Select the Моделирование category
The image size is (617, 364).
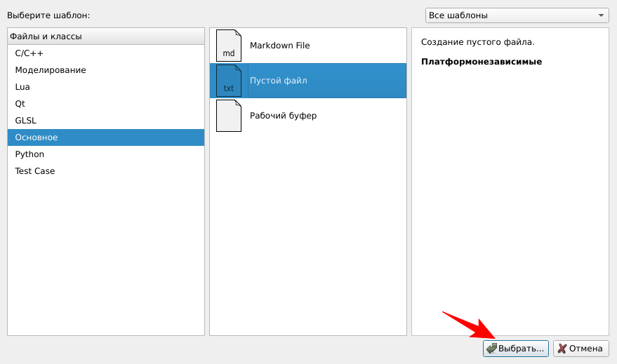point(51,70)
